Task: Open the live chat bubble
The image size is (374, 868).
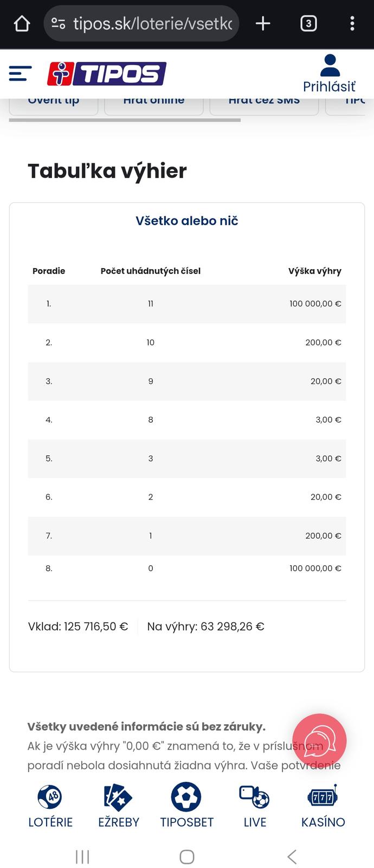Action: pos(319,741)
